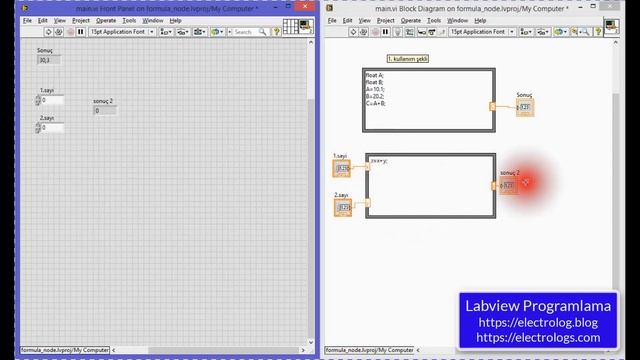Click VI icon in Block Diagram corner

(x=611, y=27)
